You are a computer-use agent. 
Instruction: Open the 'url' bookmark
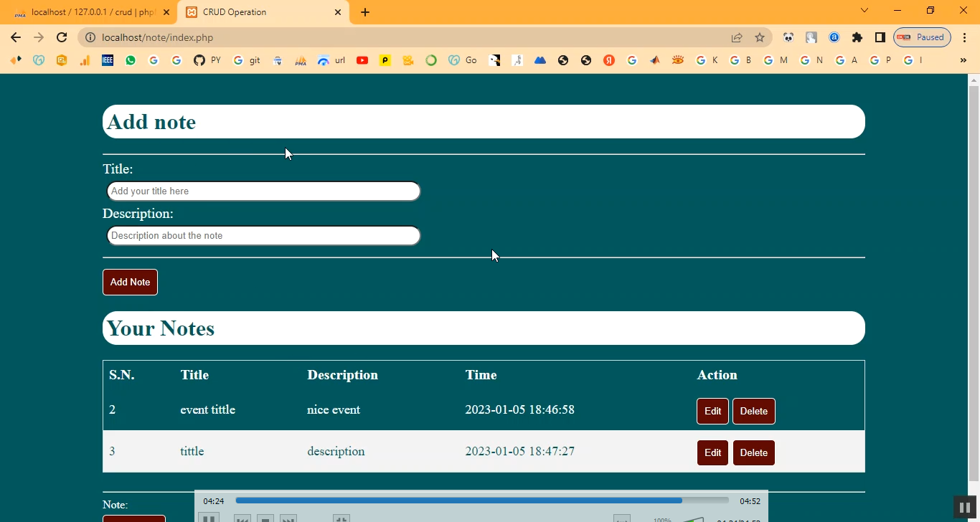pyautogui.click(x=331, y=60)
